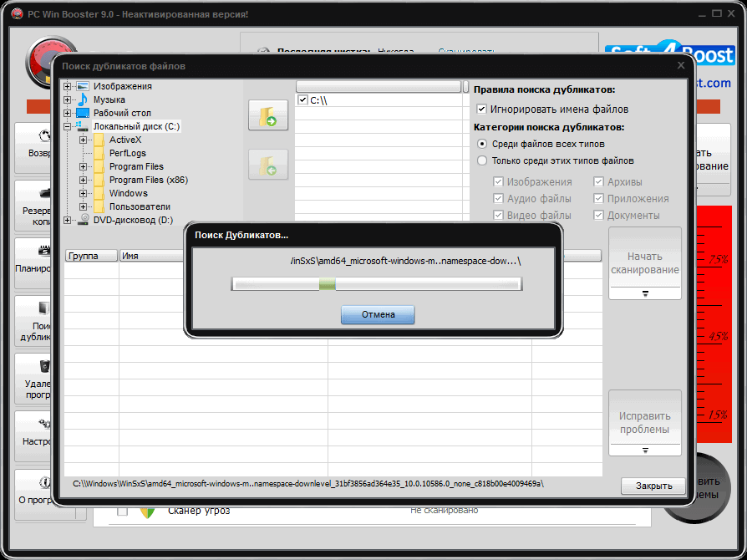Expand the Пользователи folder node

[84, 206]
